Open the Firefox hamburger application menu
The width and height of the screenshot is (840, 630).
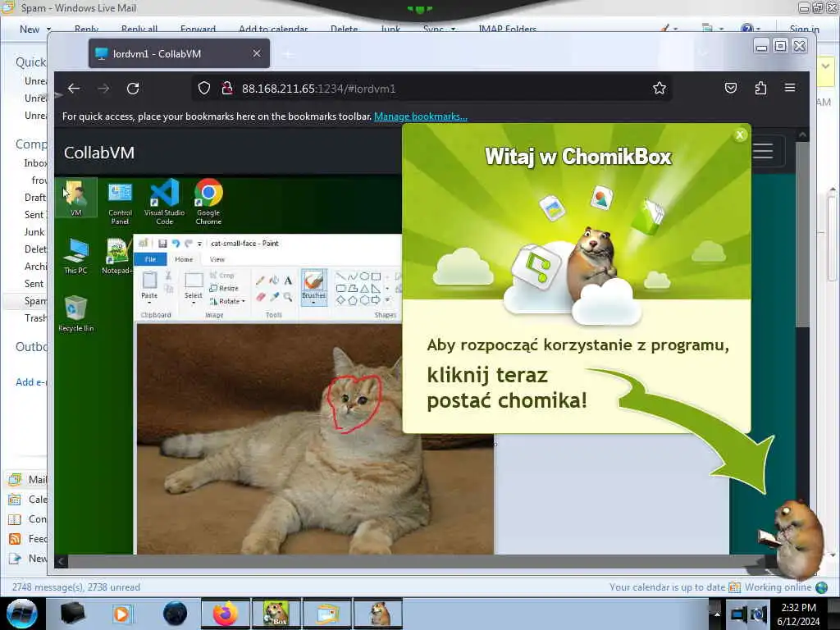790,87
